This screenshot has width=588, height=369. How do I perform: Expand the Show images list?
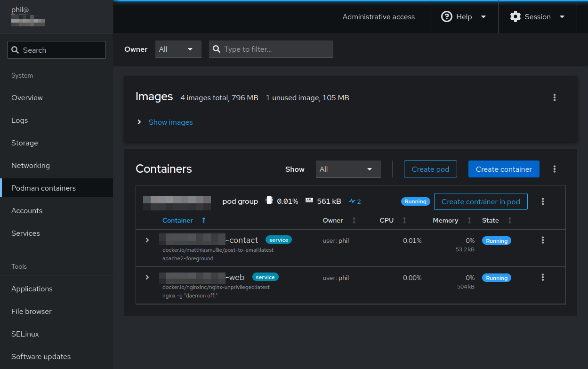point(170,122)
